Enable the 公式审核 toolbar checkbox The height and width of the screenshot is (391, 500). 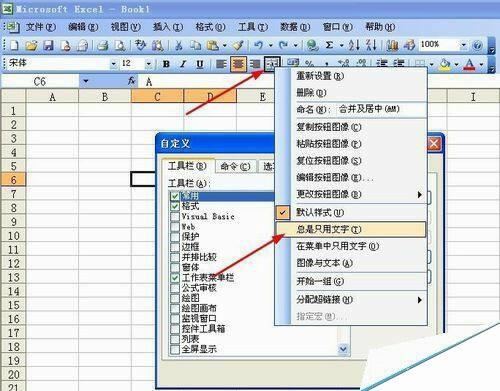tap(175, 288)
